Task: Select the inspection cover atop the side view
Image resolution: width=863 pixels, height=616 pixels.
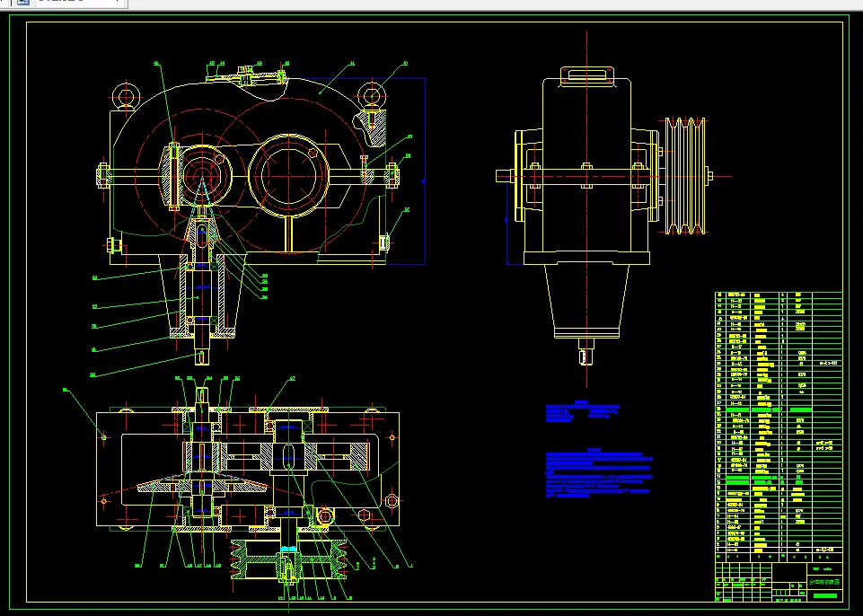Action: (x=586, y=76)
